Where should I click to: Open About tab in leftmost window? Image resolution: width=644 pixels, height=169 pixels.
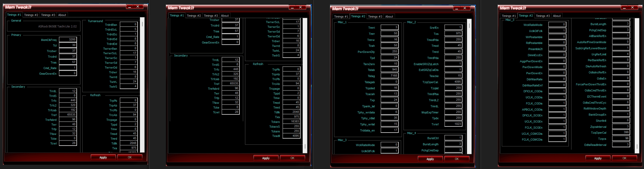[62, 15]
